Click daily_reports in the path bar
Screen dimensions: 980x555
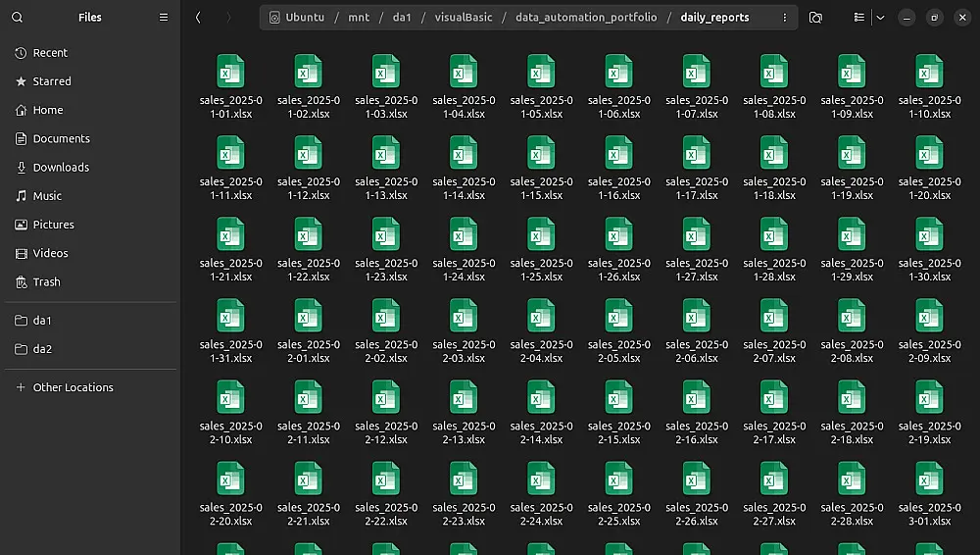(714, 18)
